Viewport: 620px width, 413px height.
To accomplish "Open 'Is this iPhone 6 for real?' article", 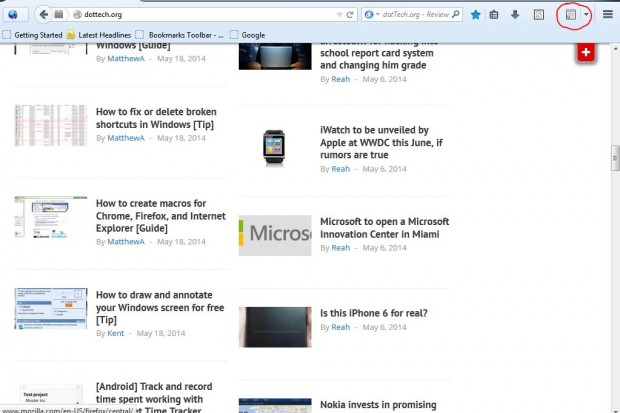I will point(374,313).
